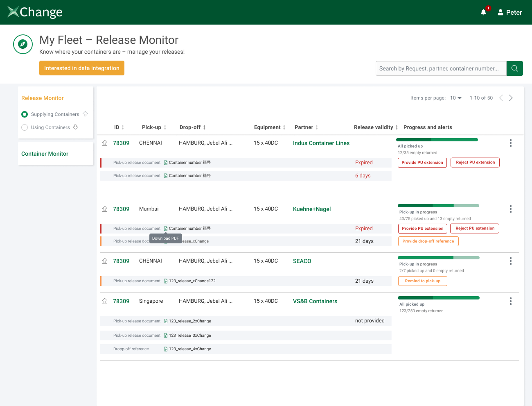Open request 78309 in the Singapore row
532x406 pixels.
coord(121,301)
